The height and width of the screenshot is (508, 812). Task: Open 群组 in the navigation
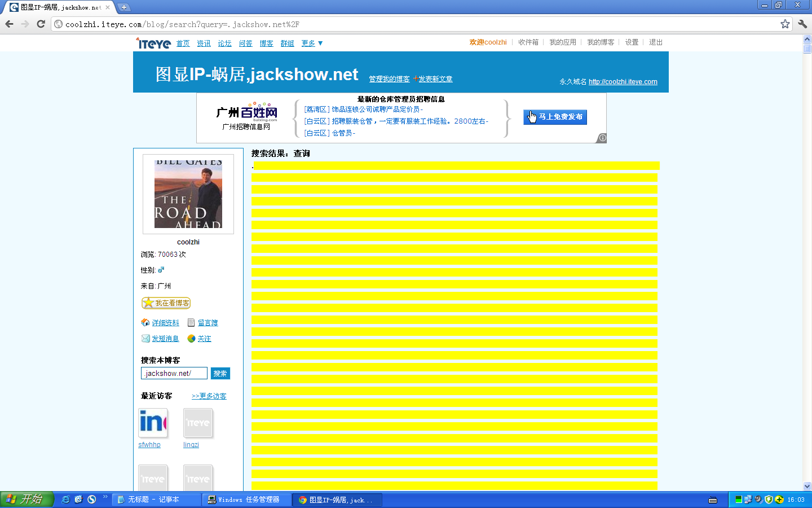(287, 43)
